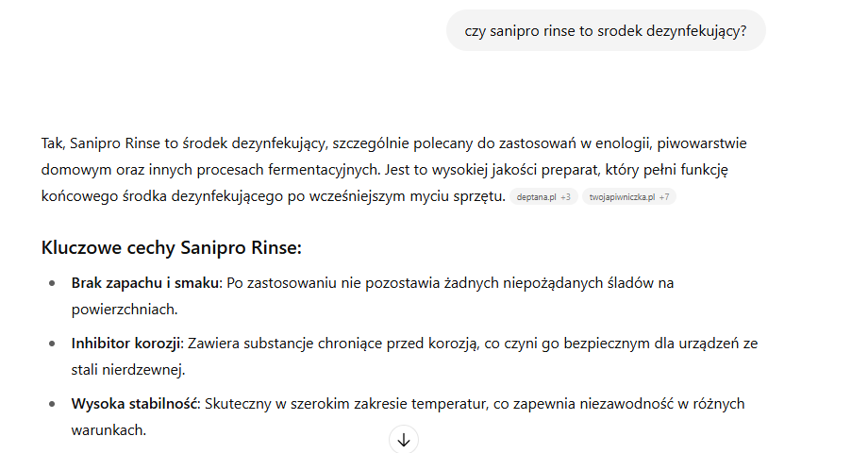Open the twojapiwniczka.pl source citation
Image resolution: width=868 pixels, height=453 pixels.
[622, 196]
